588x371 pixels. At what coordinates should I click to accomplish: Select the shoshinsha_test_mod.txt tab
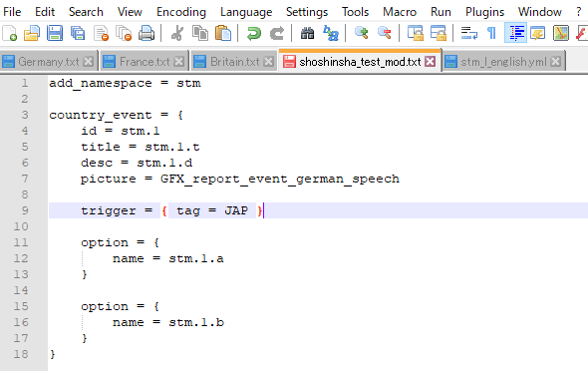coord(360,61)
